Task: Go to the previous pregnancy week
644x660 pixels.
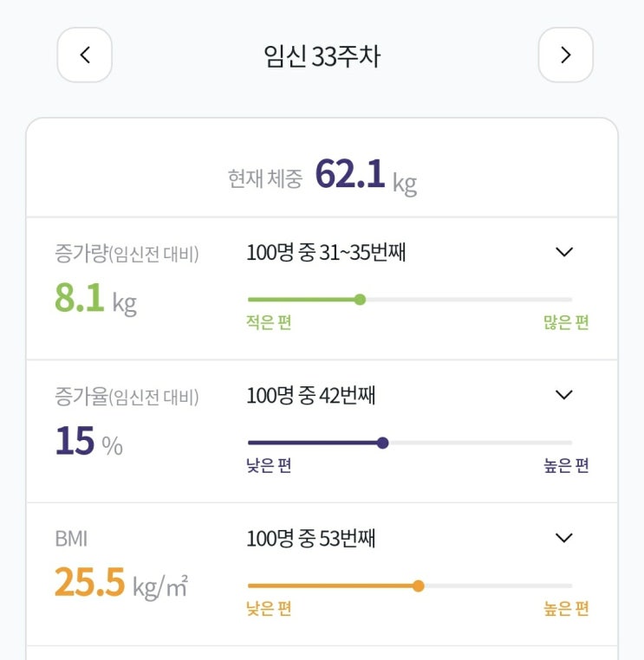Action: (85, 55)
